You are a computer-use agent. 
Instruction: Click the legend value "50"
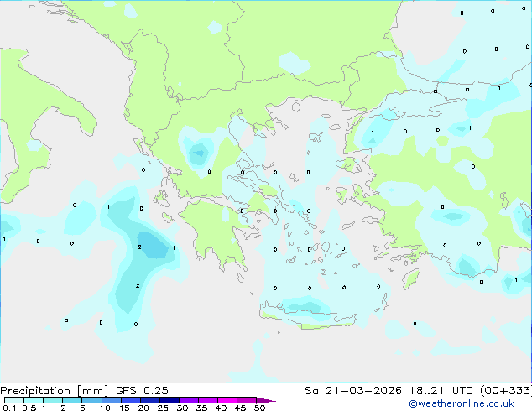point(259,408)
